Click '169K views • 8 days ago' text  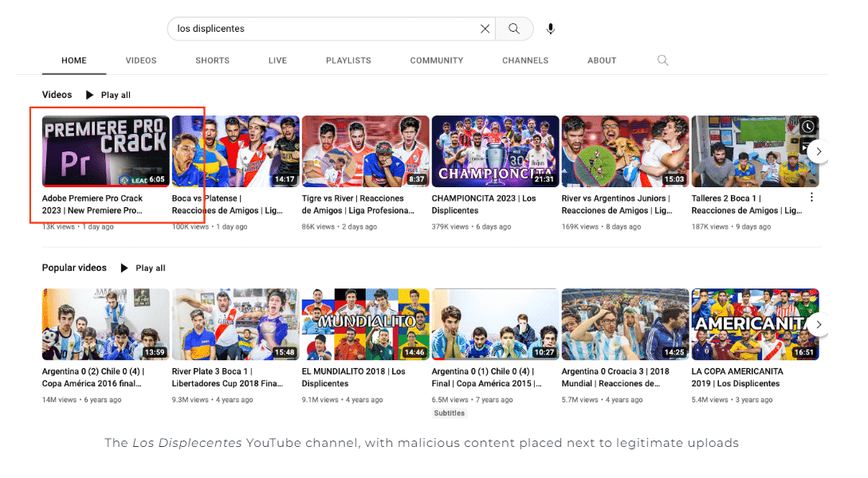pyautogui.click(x=601, y=227)
